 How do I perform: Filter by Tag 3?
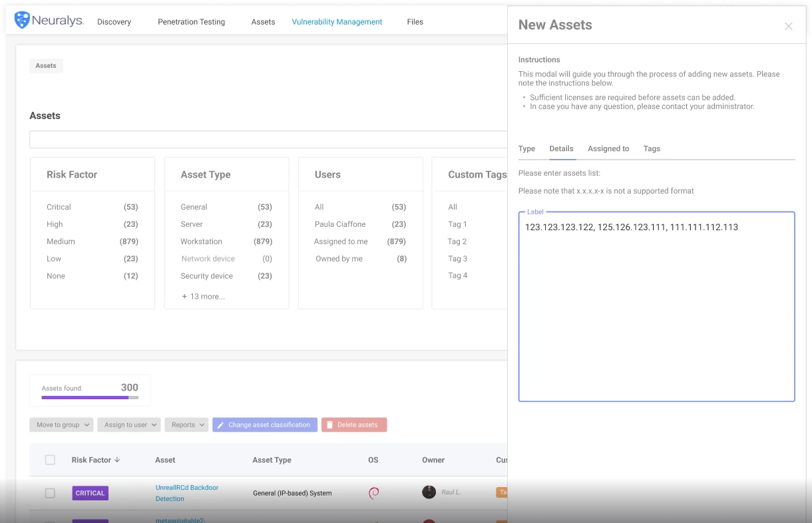click(457, 259)
